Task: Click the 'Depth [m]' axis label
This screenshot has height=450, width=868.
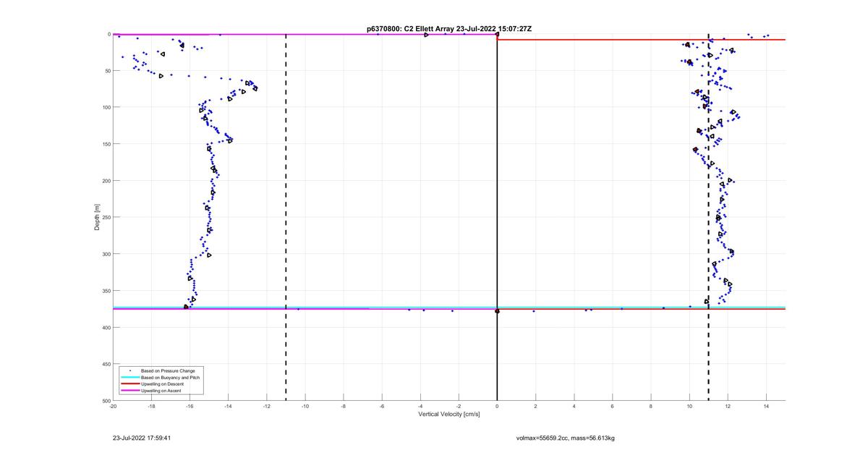Action: pos(96,217)
